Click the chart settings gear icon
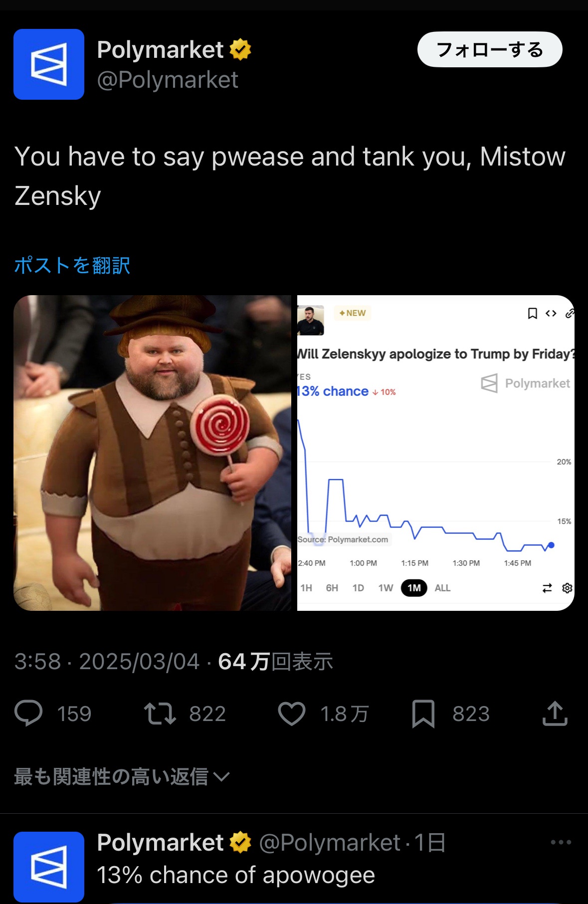Screen dimensions: 588x904 [x=567, y=588]
